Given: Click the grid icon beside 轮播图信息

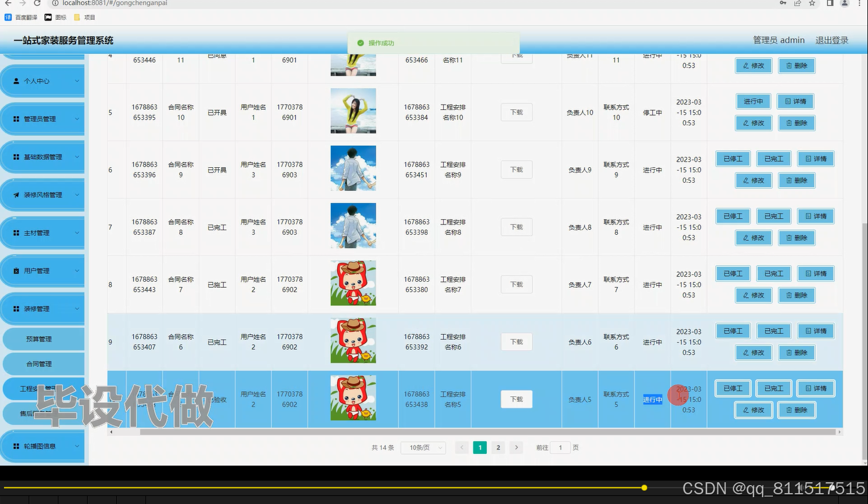Looking at the screenshot, I should pos(17,446).
